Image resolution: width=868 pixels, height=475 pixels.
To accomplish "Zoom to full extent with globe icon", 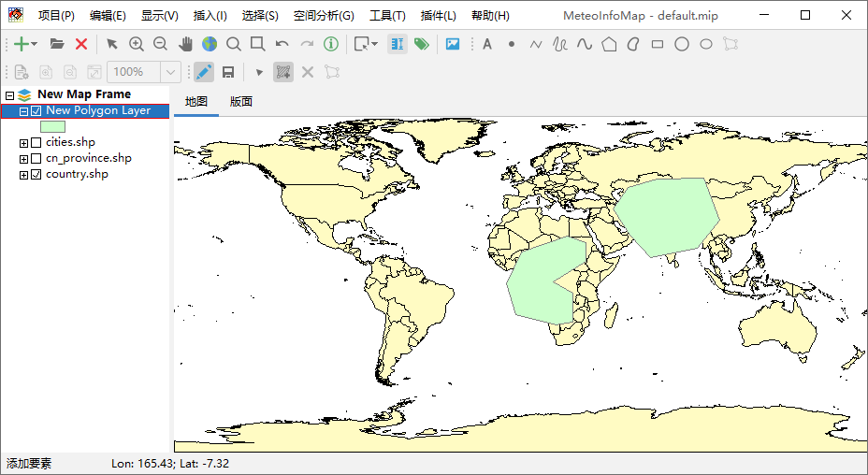I will 209,44.
